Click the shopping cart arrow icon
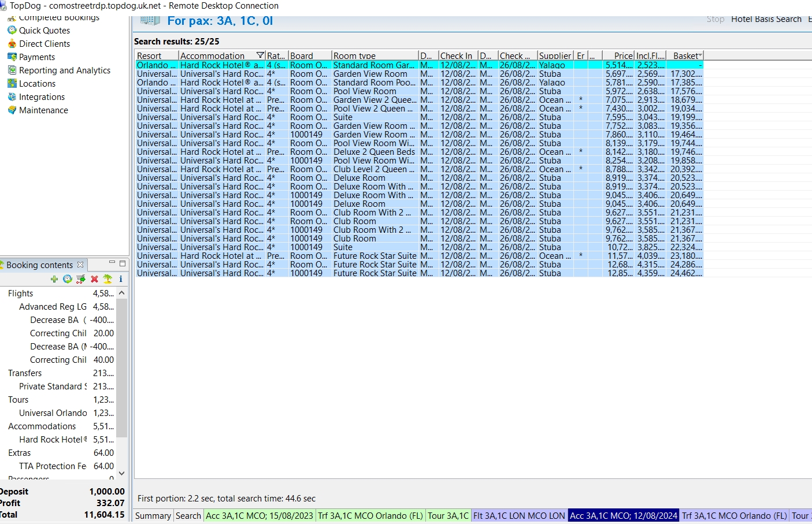Screen dimensions: 812x524 pos(81,279)
